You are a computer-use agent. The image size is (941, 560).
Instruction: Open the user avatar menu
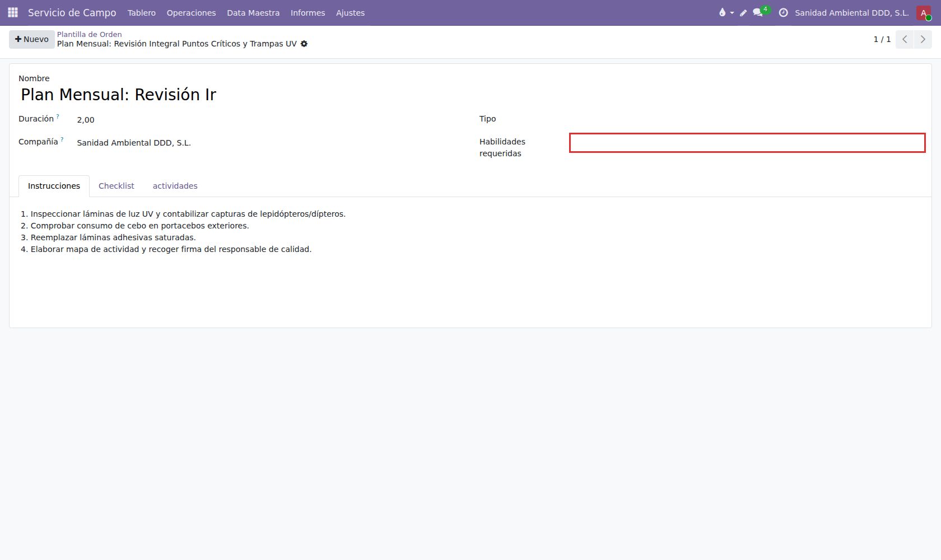[x=924, y=13]
